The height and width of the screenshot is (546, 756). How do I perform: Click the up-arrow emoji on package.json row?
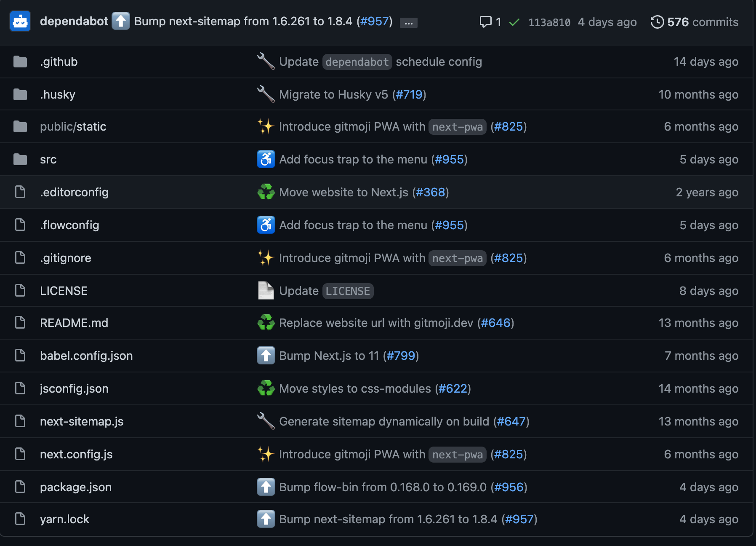(x=266, y=487)
